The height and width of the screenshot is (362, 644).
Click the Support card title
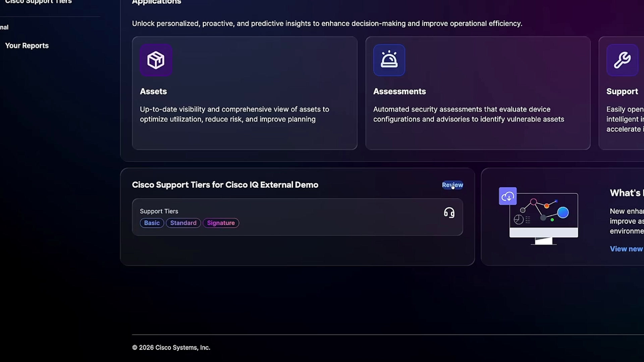pos(622,91)
